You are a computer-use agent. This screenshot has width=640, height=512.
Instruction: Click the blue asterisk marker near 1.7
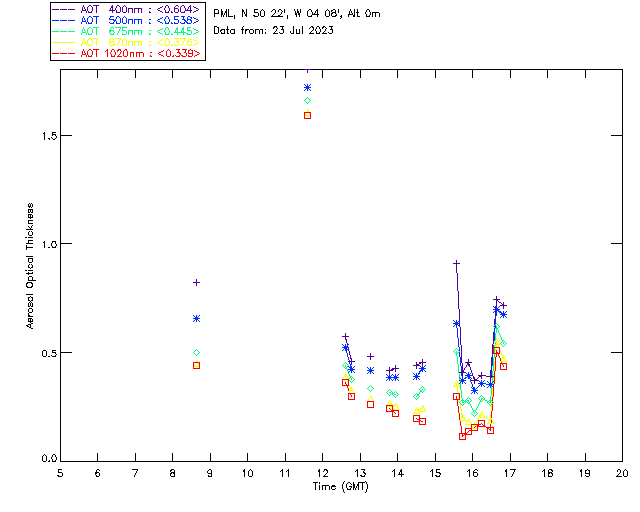pos(307,87)
